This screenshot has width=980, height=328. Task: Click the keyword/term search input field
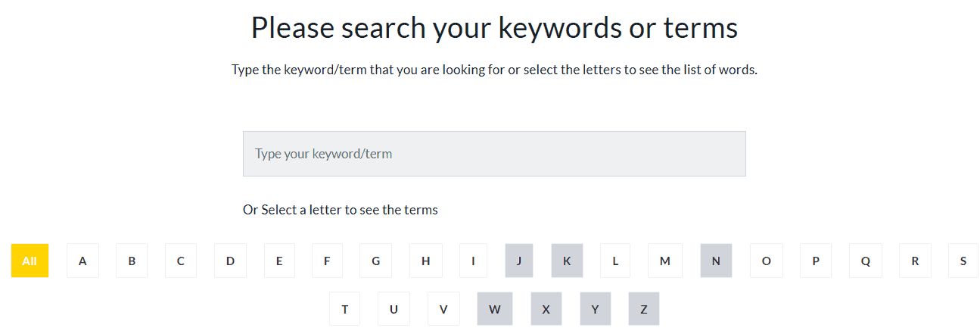pyautogui.click(x=493, y=154)
